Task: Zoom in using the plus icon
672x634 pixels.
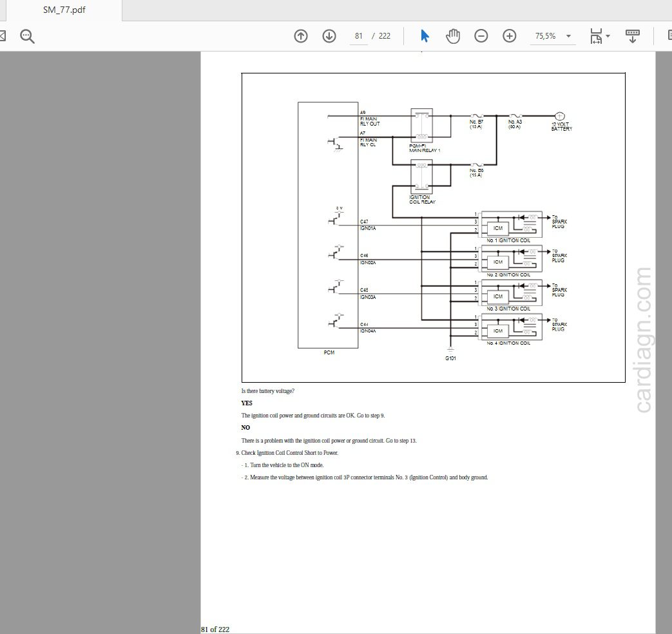Action: point(510,36)
